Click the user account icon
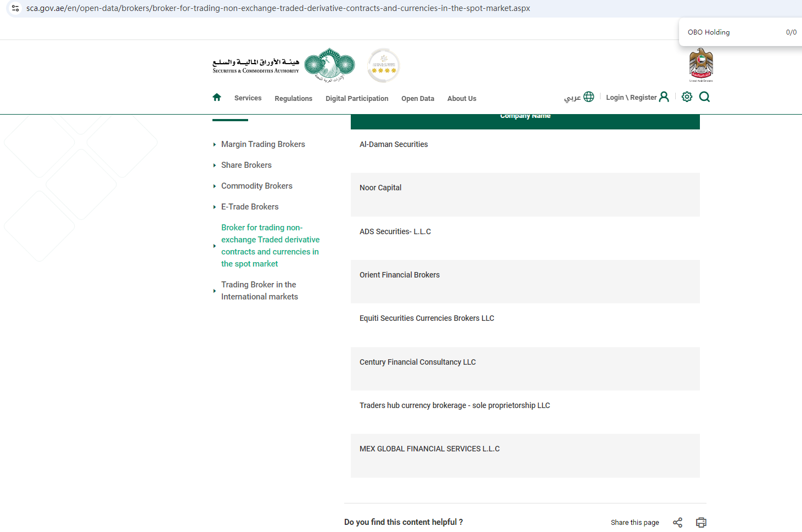 [664, 97]
